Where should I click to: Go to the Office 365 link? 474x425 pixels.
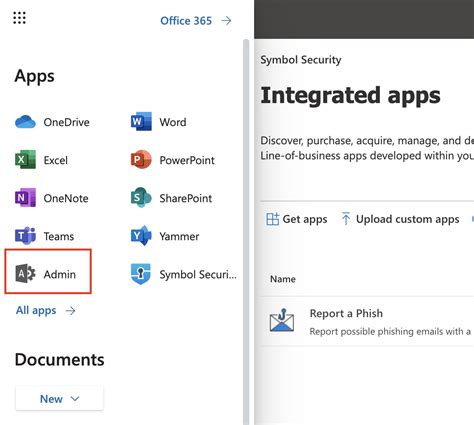(186, 21)
